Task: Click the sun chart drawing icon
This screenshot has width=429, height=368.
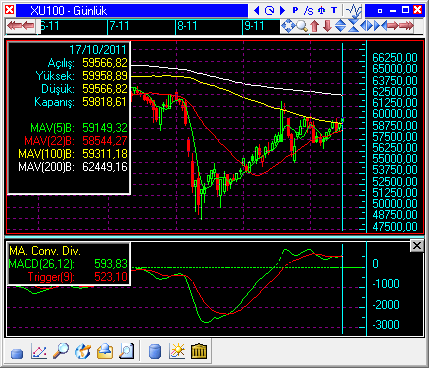Action: pos(177,351)
